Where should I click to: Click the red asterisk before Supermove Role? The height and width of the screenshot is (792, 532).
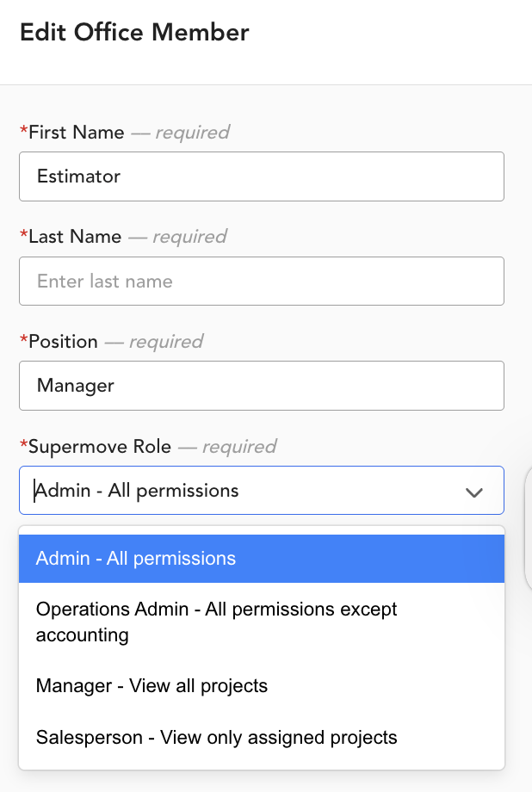(x=24, y=444)
